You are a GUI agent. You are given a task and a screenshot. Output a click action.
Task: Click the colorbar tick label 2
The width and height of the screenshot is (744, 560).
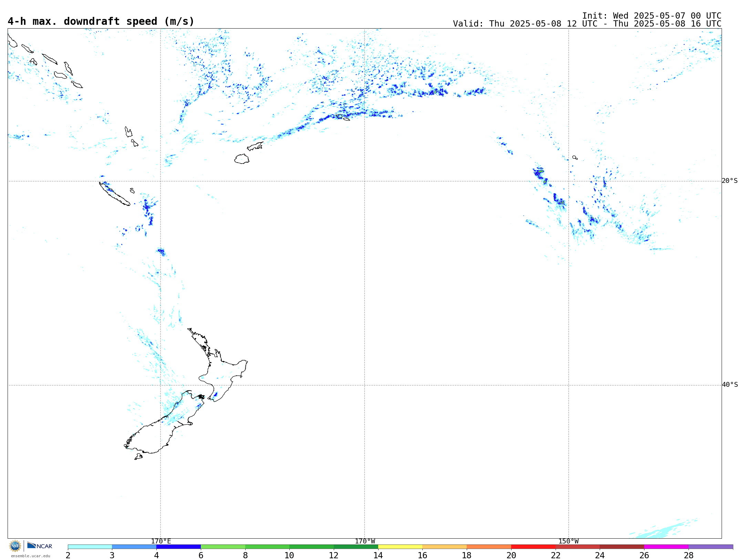point(68,555)
